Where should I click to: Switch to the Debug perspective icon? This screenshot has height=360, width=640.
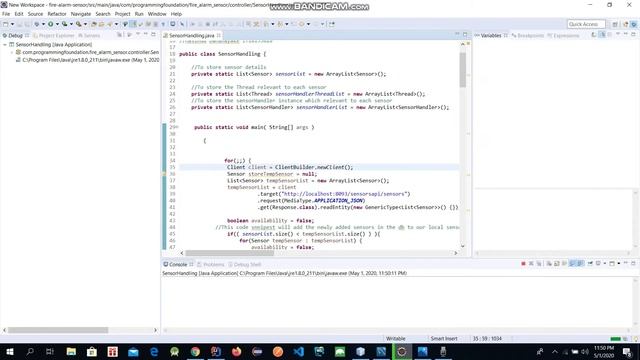pyautogui.click(x=634, y=24)
